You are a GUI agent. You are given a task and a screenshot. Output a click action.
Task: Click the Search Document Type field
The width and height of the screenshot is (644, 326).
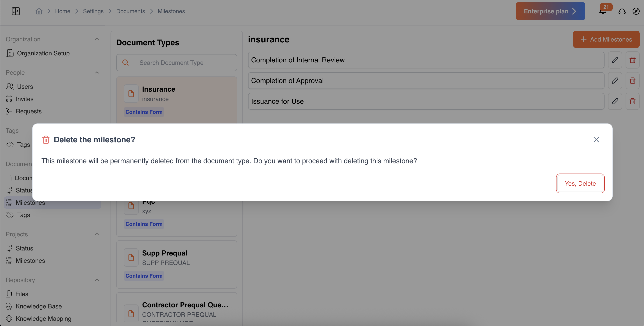[x=185, y=63]
